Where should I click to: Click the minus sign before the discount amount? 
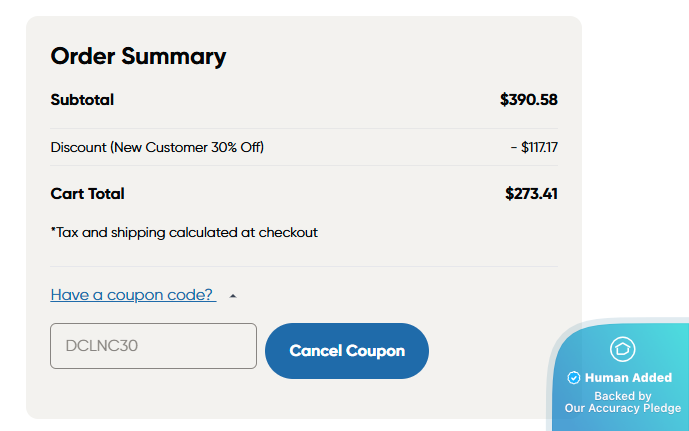[x=513, y=148]
